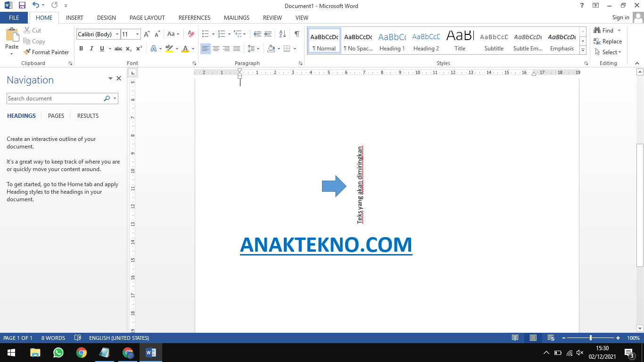Viewport: 644px width, 362px height.
Task: Open Change Case dropdown
Action: 173,34
